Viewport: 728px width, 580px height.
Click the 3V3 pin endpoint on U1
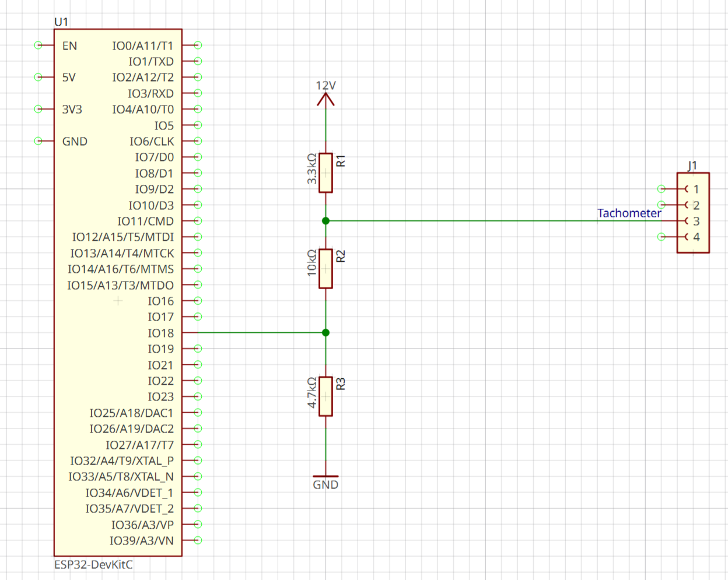[x=38, y=109]
